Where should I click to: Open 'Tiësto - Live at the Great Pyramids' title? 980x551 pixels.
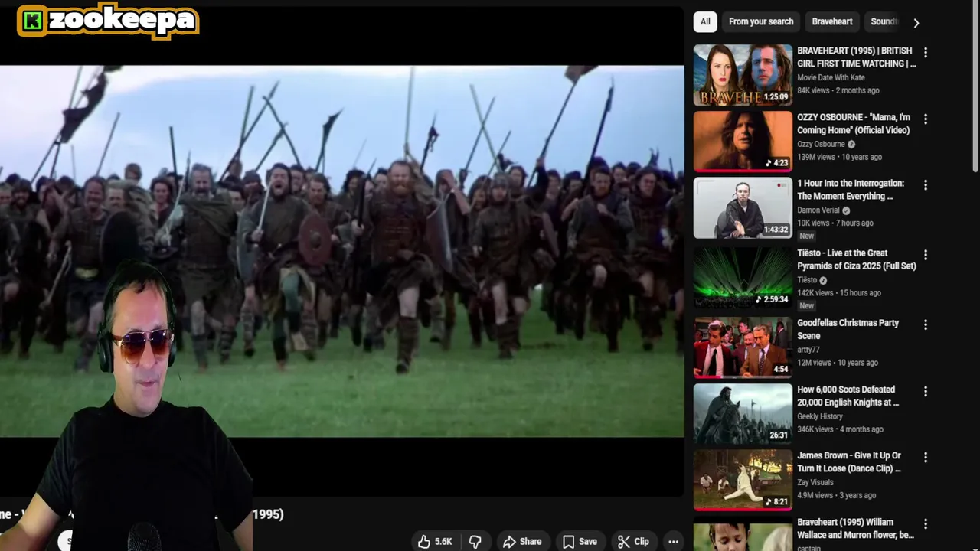pyautogui.click(x=856, y=259)
